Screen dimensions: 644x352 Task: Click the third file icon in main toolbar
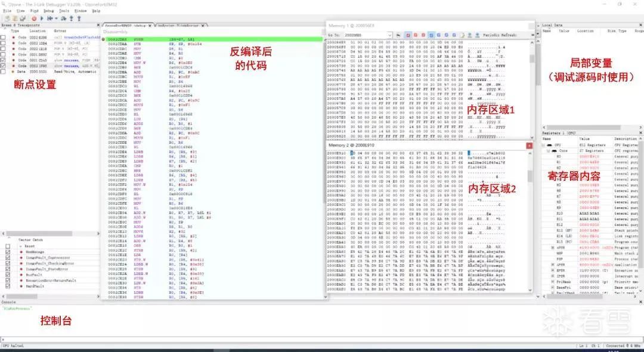tap(23, 18)
